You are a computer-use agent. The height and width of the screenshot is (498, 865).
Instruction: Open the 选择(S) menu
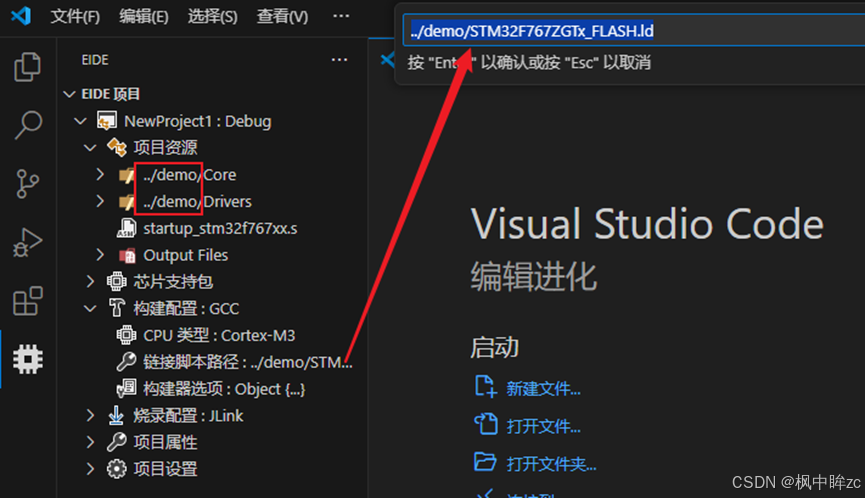point(212,17)
